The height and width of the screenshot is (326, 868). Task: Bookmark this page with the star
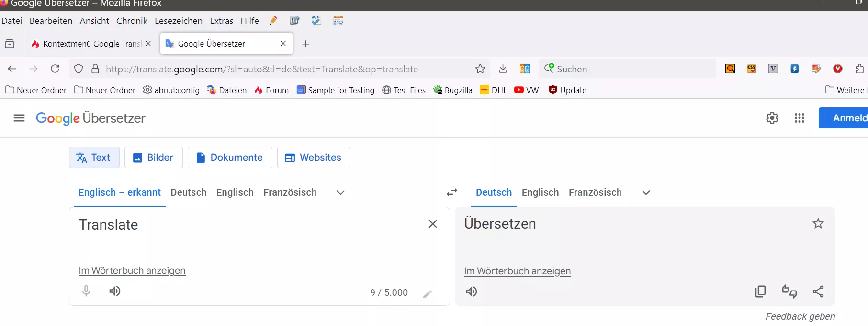tap(480, 69)
